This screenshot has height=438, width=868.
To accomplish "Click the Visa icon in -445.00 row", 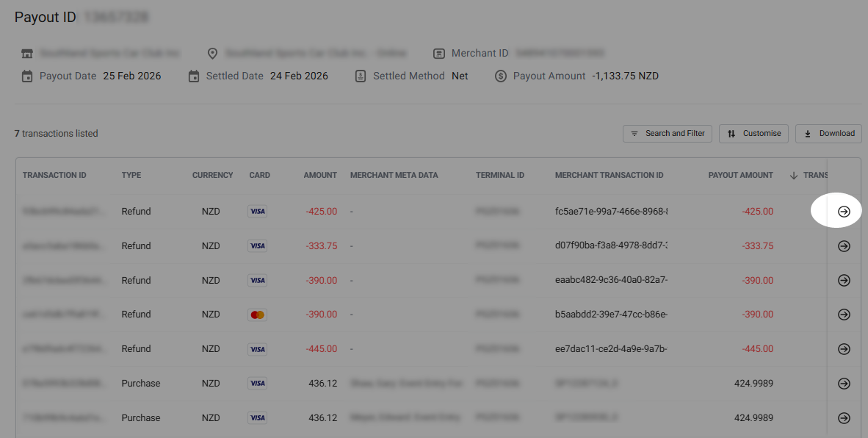I will click(x=258, y=349).
